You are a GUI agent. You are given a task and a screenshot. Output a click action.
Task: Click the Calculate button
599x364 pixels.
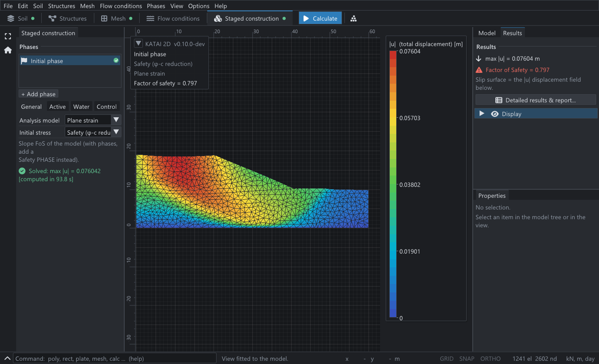pyautogui.click(x=320, y=19)
